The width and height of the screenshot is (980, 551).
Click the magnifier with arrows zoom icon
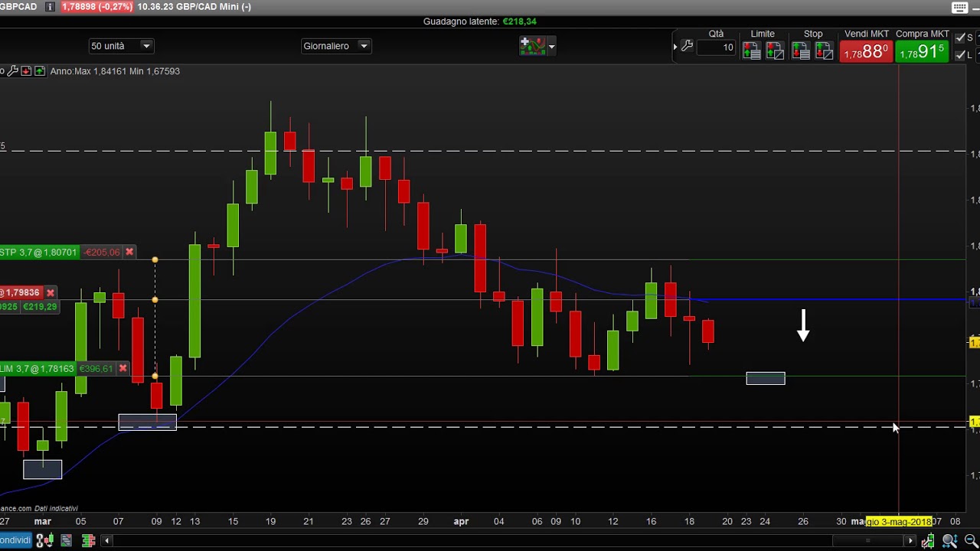(949, 541)
